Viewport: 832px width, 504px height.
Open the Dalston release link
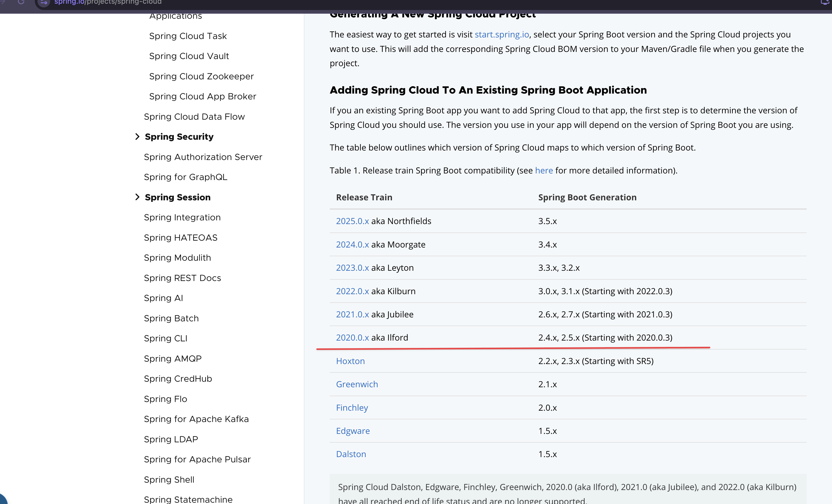tap(351, 454)
